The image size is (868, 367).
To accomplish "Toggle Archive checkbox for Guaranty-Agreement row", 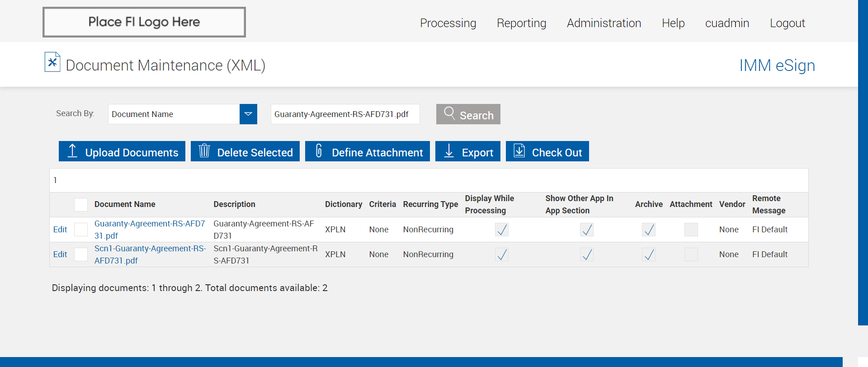I will [649, 230].
